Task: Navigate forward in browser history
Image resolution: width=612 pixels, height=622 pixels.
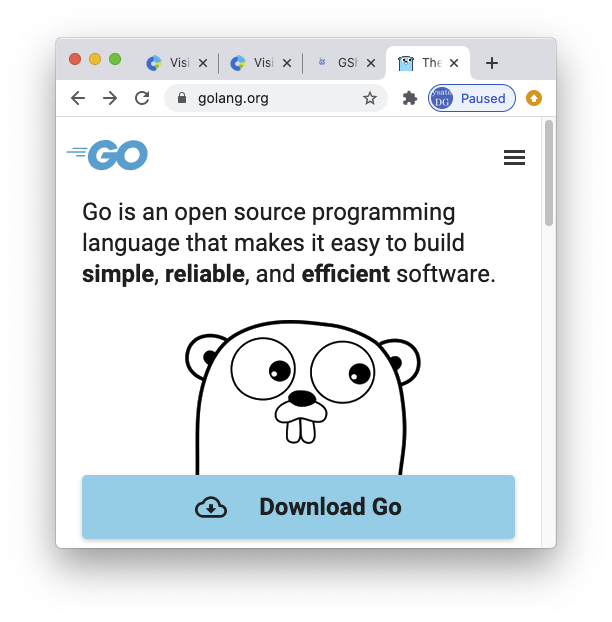Action: 110,98
